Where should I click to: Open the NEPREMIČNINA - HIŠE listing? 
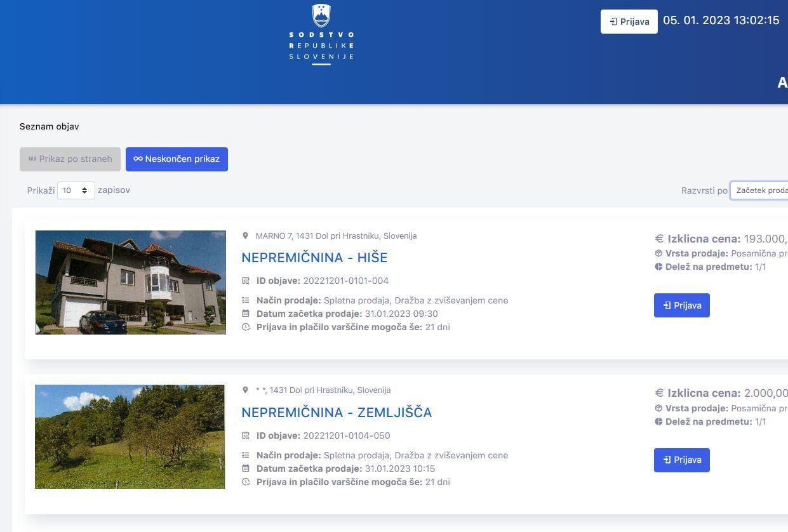(x=314, y=257)
